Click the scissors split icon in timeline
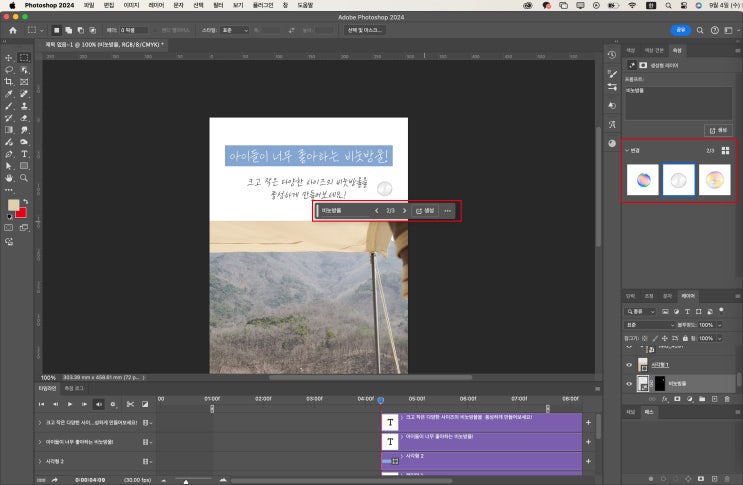 [x=129, y=404]
